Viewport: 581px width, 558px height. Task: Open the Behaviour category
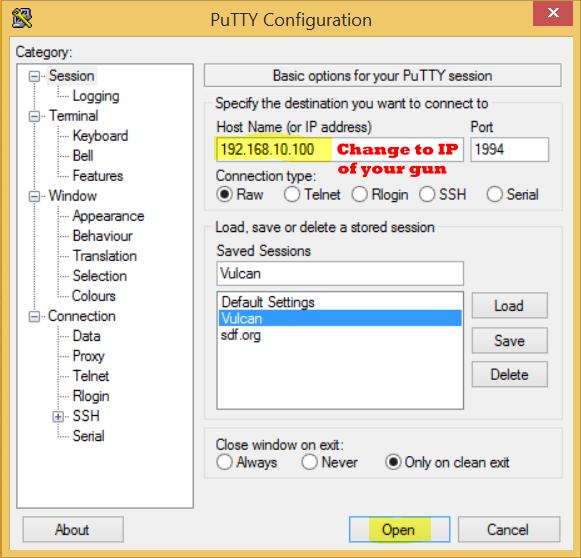click(x=103, y=236)
